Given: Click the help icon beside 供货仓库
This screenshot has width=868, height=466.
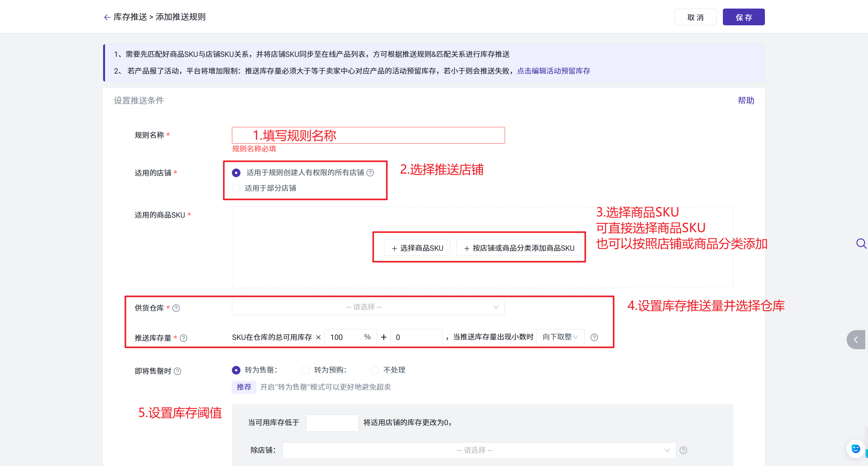Looking at the screenshot, I should click(x=176, y=308).
